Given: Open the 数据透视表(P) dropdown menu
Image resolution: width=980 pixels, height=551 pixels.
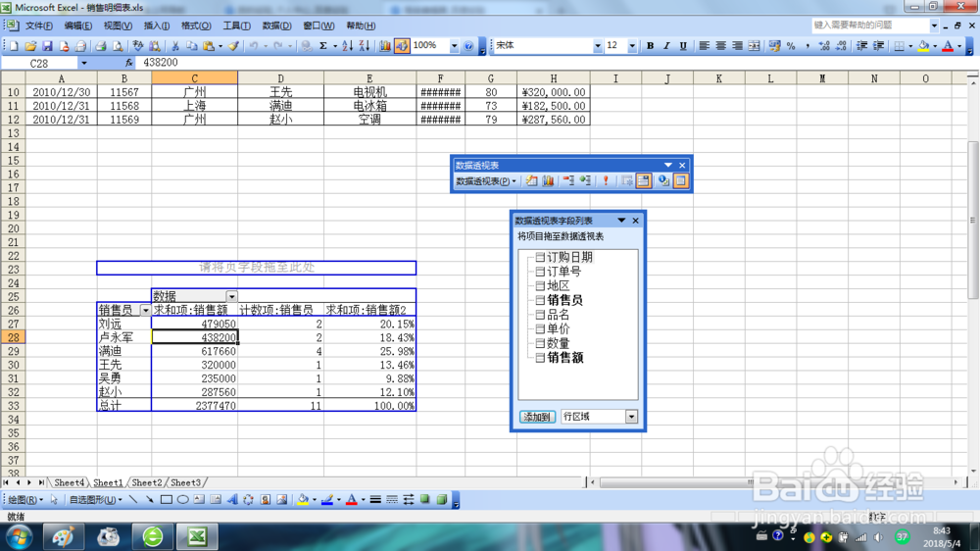Looking at the screenshot, I should (x=486, y=181).
